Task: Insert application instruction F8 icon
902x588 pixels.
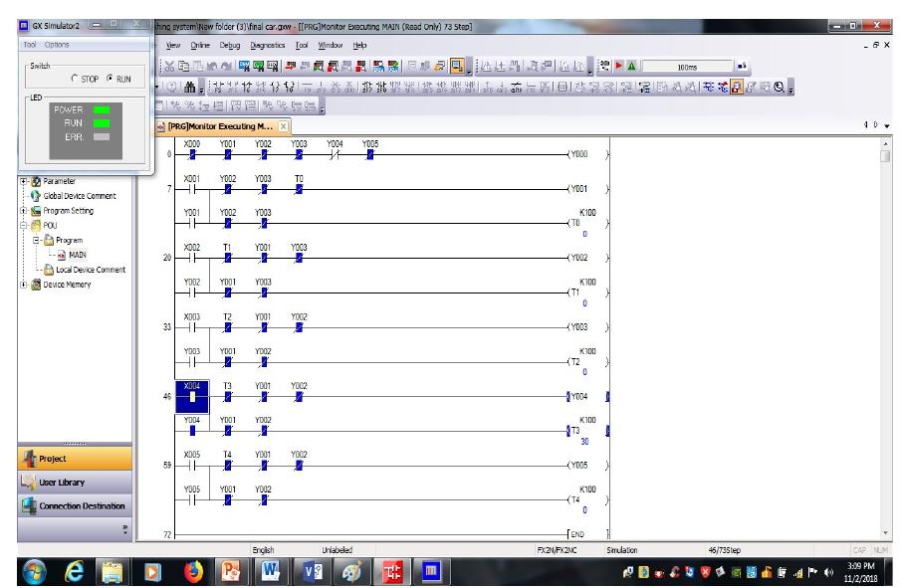Action: point(289,88)
